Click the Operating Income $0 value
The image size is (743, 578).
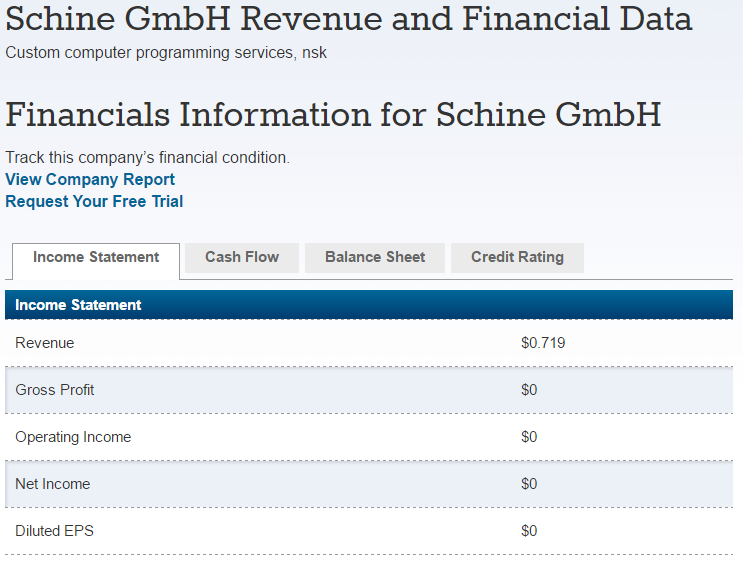[x=529, y=437]
